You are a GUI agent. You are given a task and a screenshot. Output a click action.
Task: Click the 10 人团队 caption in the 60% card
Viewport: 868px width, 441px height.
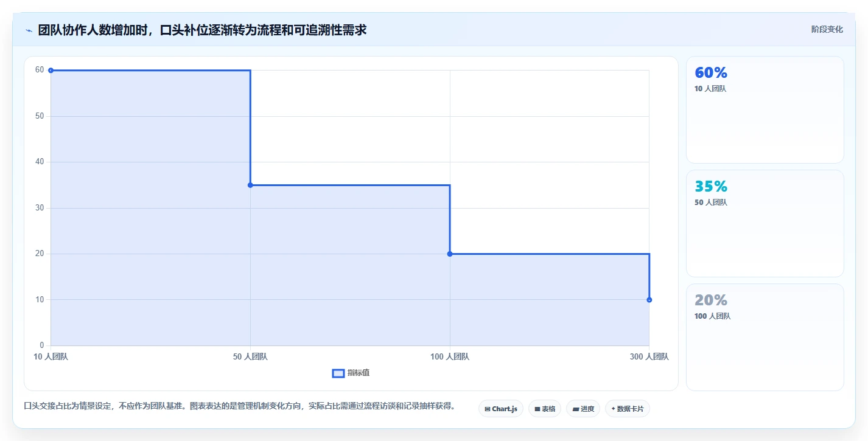click(x=710, y=89)
